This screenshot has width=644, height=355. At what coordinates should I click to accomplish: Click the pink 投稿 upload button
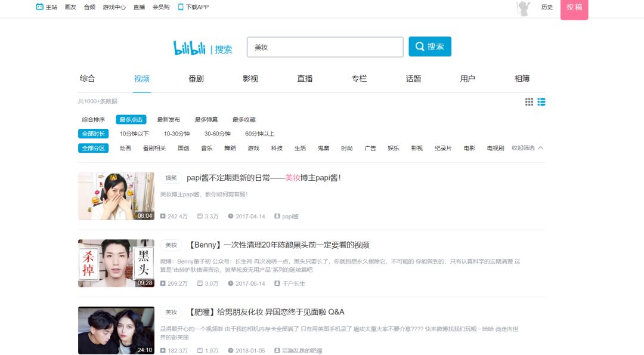574,8
